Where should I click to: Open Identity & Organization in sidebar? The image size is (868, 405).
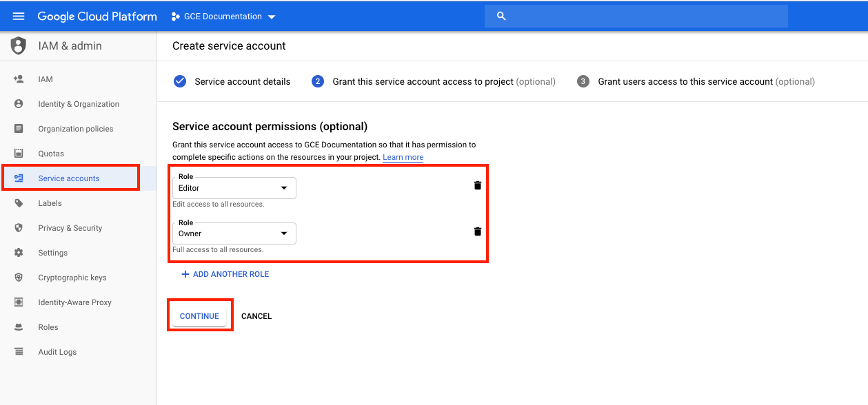[x=79, y=104]
